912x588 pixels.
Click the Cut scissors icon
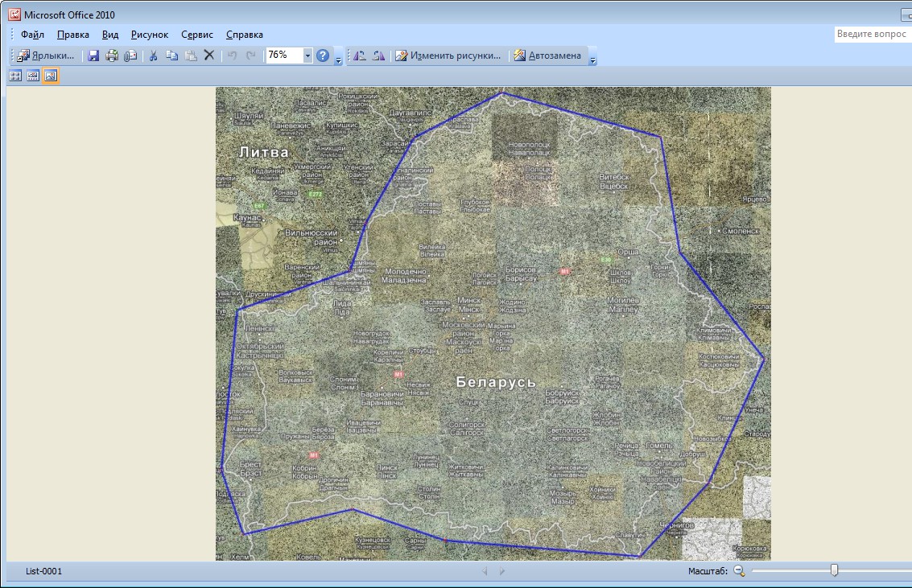point(153,56)
